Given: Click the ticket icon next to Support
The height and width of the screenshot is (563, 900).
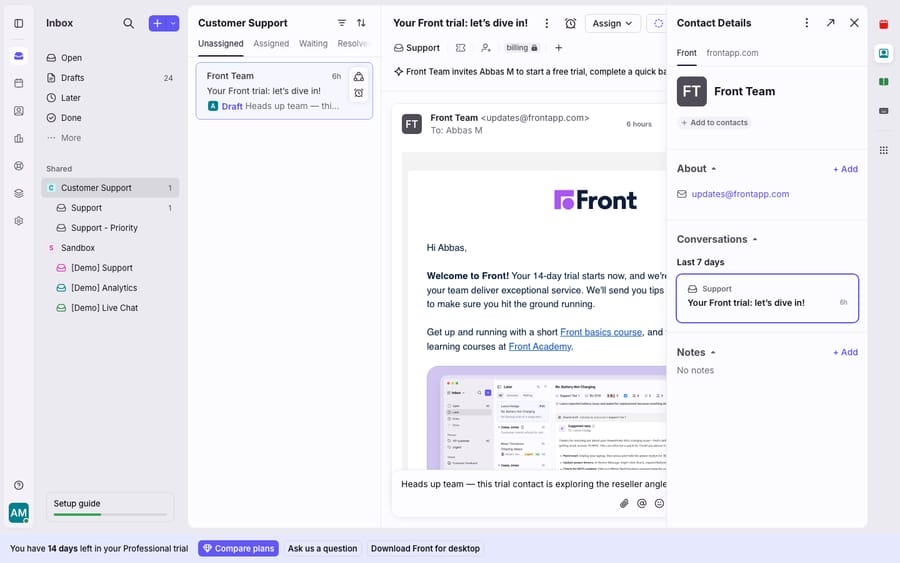Looking at the screenshot, I should [x=460, y=48].
